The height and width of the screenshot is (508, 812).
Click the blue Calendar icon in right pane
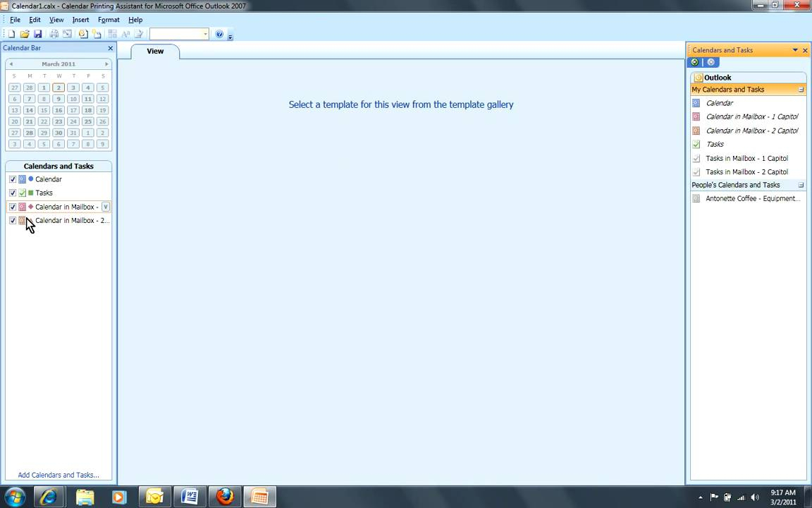pyautogui.click(x=696, y=103)
